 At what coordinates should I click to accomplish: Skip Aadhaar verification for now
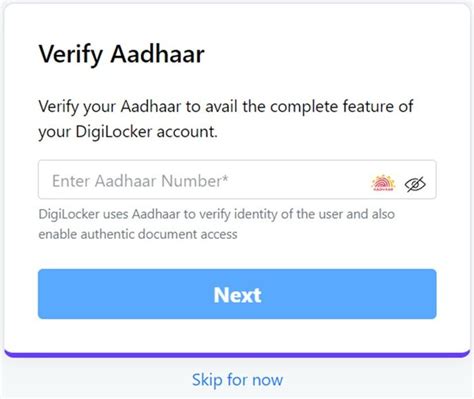pos(237,380)
